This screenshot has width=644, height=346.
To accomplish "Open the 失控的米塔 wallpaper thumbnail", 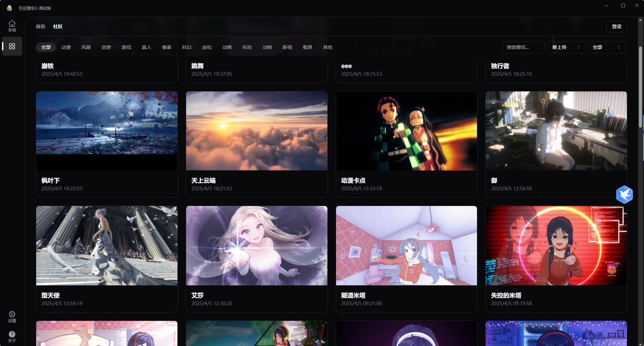I will 556,246.
